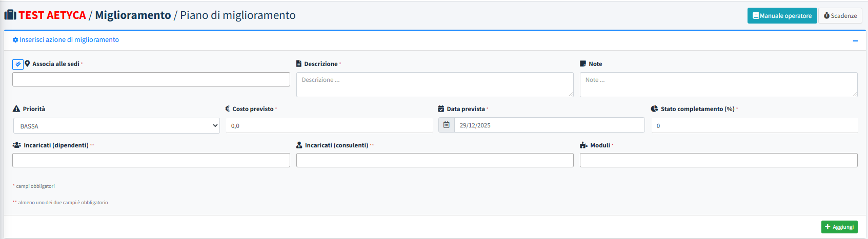Open TEST AETYCA breadcrumb link
This screenshot has width=868, height=239.
[x=52, y=15]
